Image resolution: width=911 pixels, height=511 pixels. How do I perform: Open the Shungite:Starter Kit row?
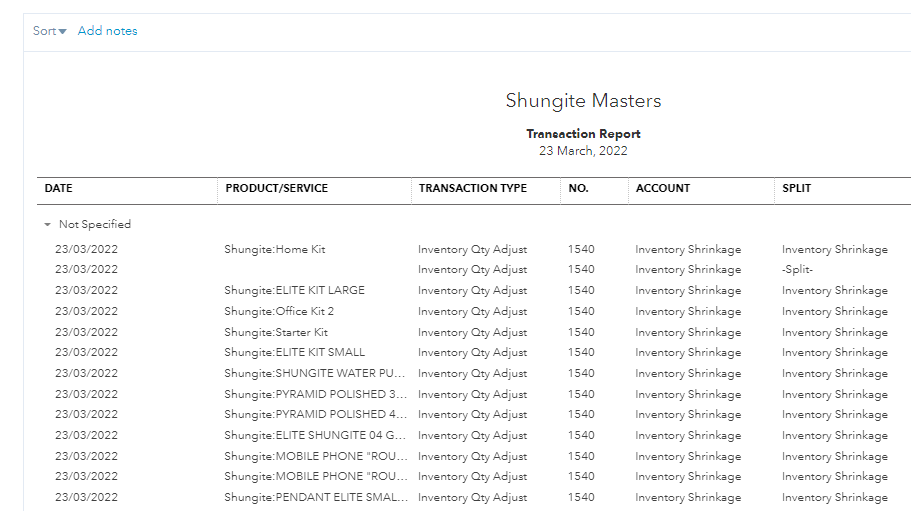[x=276, y=332]
